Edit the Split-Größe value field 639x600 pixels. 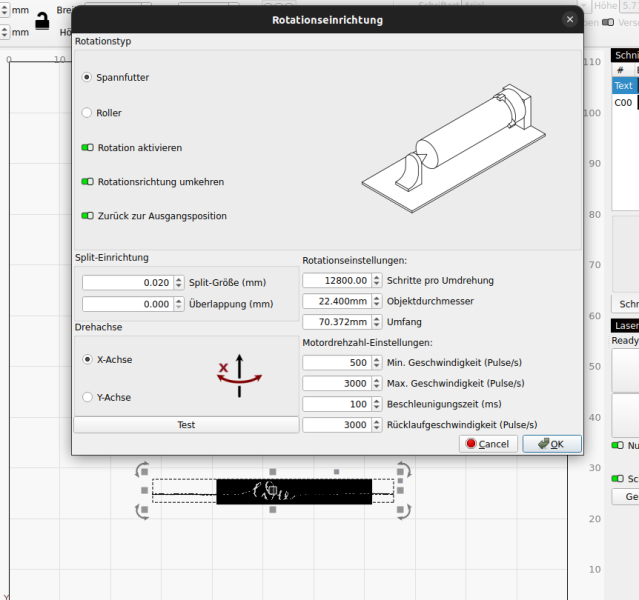click(x=128, y=282)
